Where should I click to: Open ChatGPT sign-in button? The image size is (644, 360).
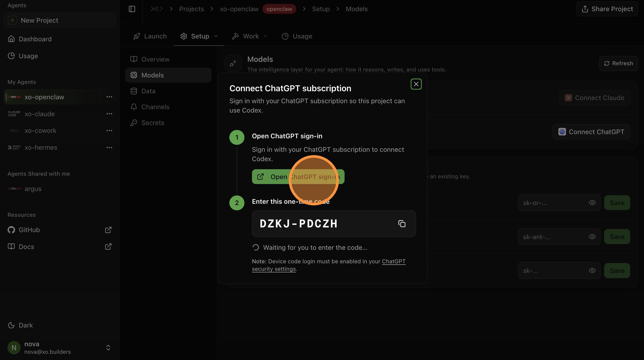tap(298, 177)
